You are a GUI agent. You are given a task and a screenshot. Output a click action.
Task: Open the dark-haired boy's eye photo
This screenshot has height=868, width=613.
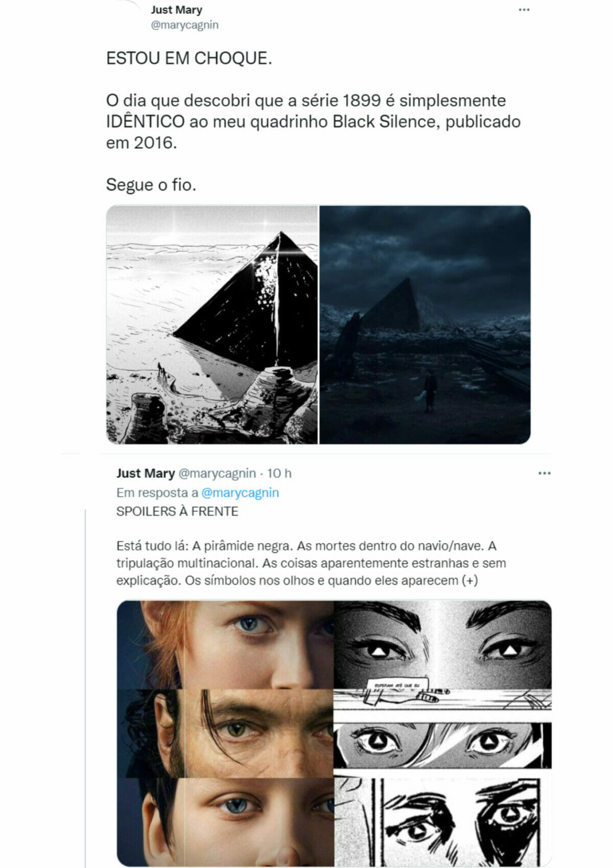click(225, 822)
